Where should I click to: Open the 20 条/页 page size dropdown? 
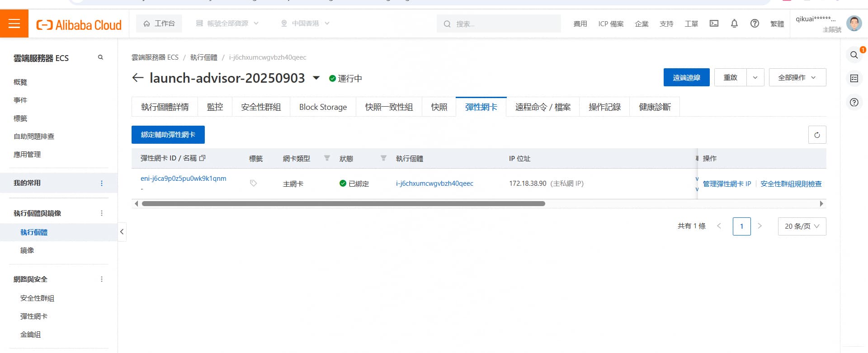[802, 226]
